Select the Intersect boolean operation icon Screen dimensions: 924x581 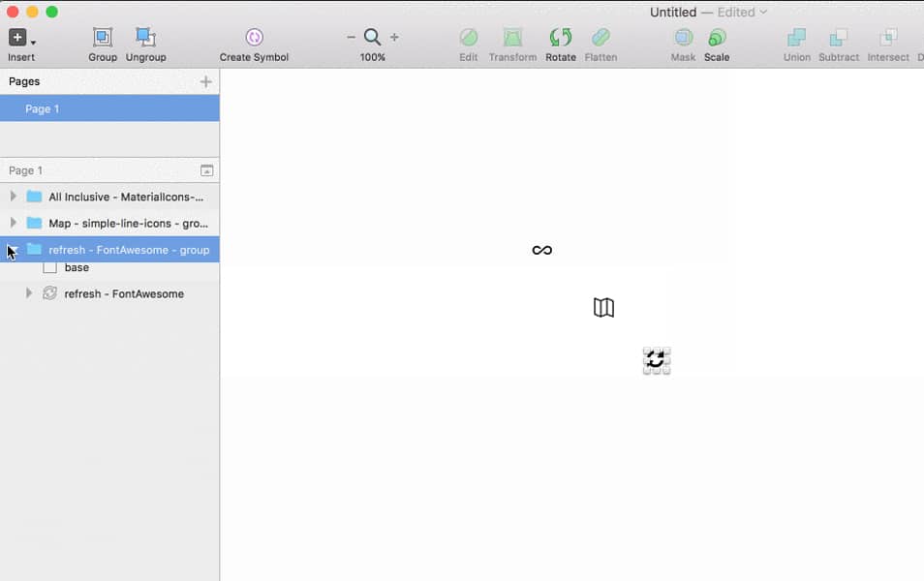click(x=887, y=39)
